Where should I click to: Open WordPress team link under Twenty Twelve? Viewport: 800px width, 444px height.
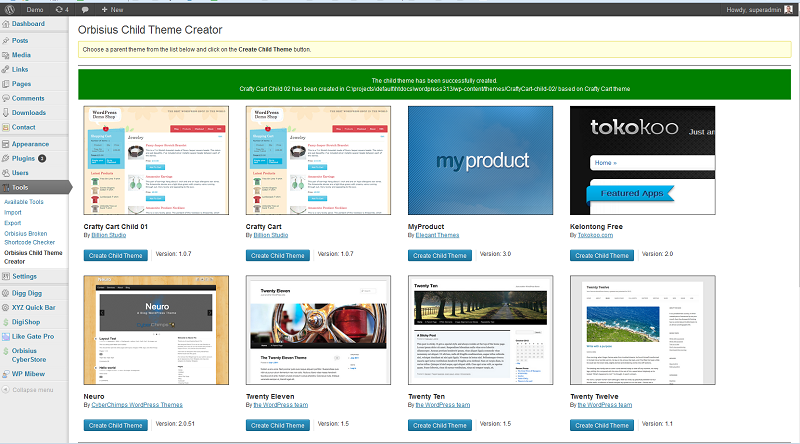coord(605,405)
